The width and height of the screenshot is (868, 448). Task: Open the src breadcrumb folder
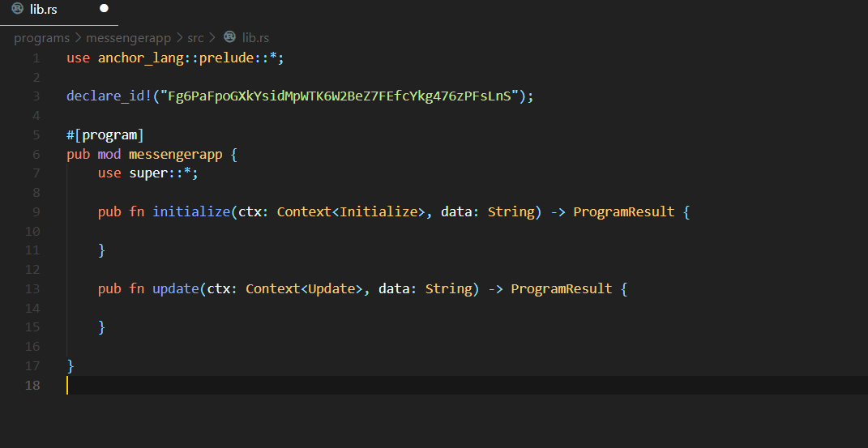195,37
